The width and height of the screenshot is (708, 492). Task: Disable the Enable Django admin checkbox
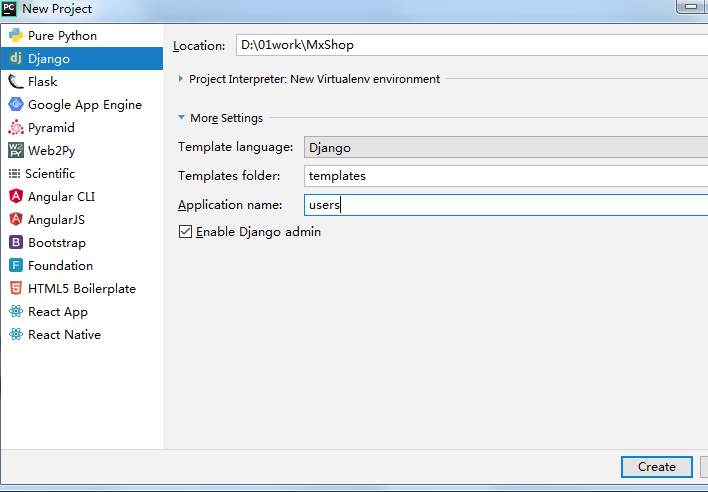(x=185, y=232)
